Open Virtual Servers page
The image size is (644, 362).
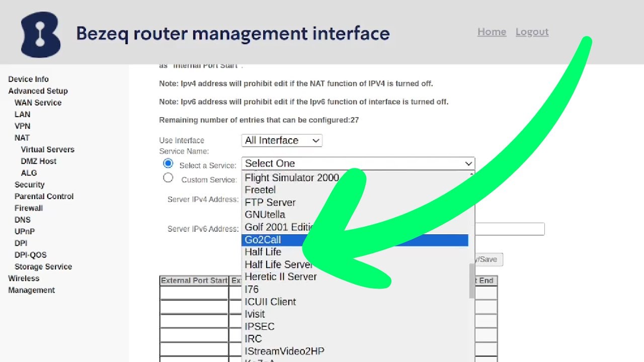(x=47, y=149)
